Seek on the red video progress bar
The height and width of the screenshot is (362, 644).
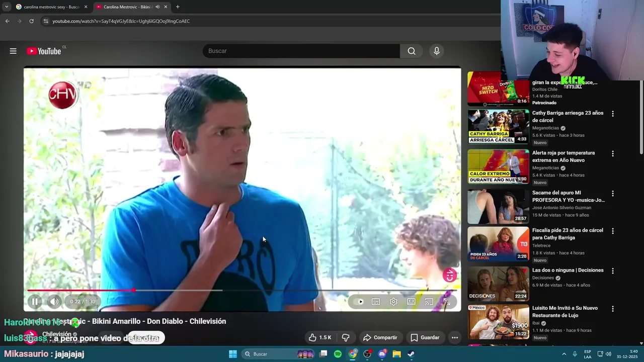click(242, 290)
